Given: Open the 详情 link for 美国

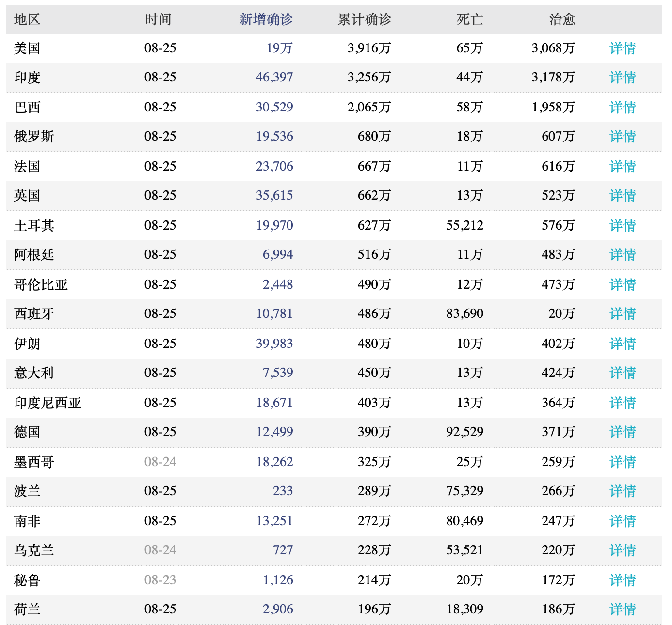Looking at the screenshot, I should click(x=622, y=48).
